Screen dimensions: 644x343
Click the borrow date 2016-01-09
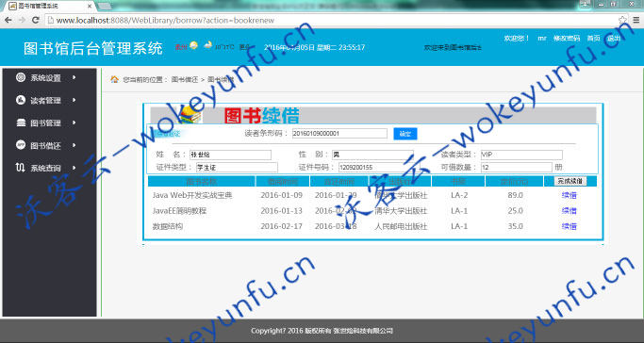(281, 195)
